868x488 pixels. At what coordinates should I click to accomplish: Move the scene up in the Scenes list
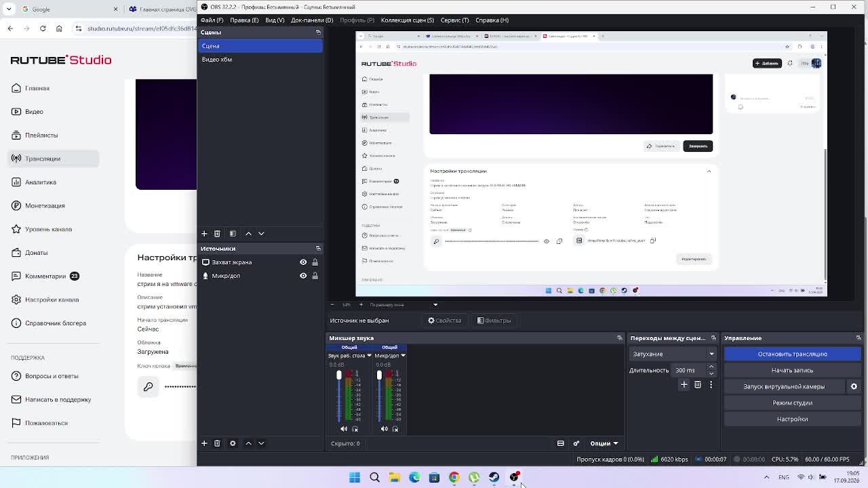coord(248,233)
